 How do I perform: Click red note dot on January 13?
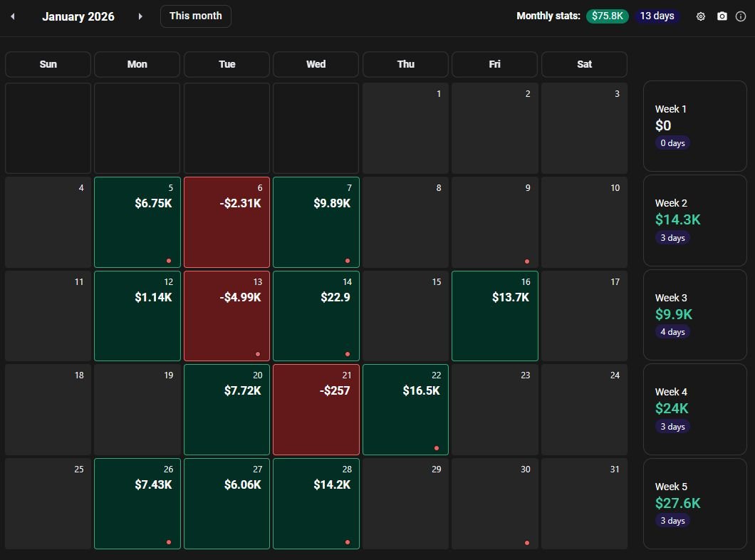click(x=258, y=354)
